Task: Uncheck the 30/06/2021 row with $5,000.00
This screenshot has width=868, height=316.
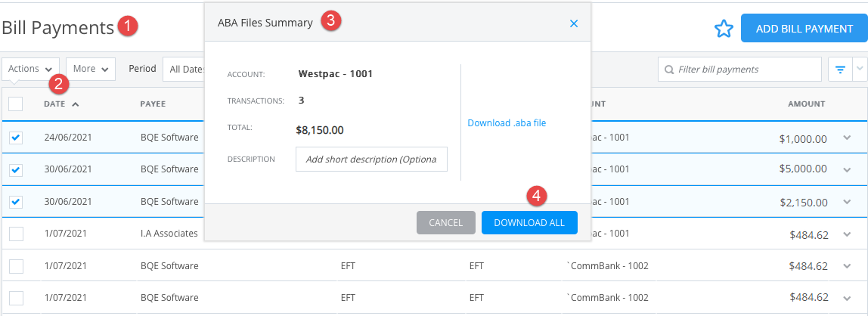Action: (x=17, y=169)
